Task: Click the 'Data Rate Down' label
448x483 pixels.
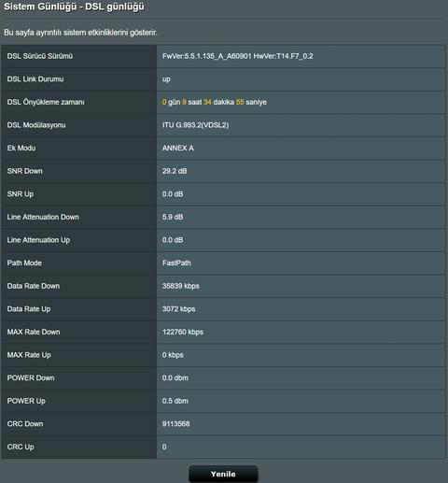Action: click(34, 286)
